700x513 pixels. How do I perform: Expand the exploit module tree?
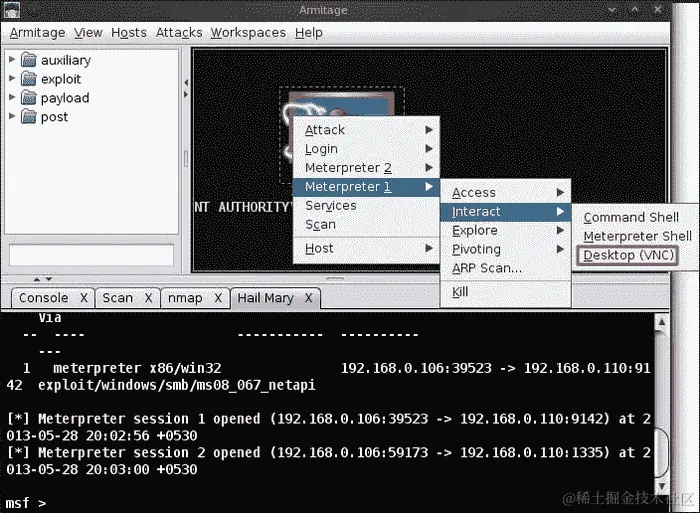coord(12,79)
